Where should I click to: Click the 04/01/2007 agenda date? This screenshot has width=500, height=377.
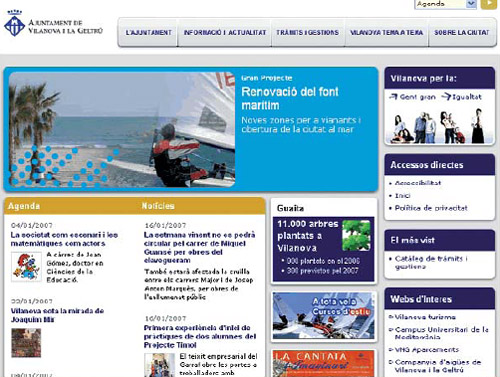(x=32, y=225)
